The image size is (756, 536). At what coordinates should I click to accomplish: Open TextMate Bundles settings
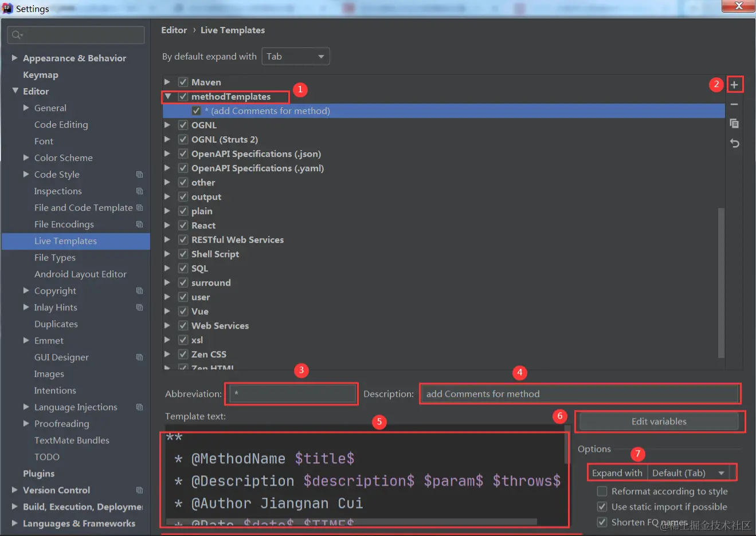tap(72, 440)
